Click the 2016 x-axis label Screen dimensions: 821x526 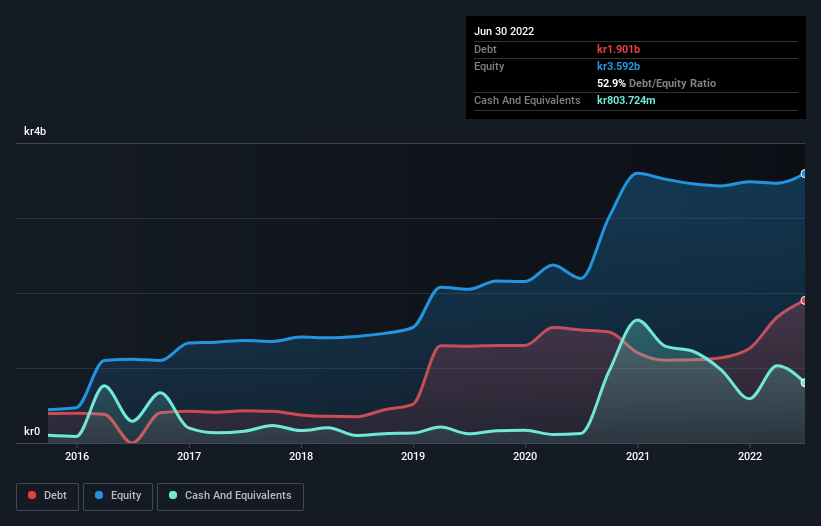77,456
